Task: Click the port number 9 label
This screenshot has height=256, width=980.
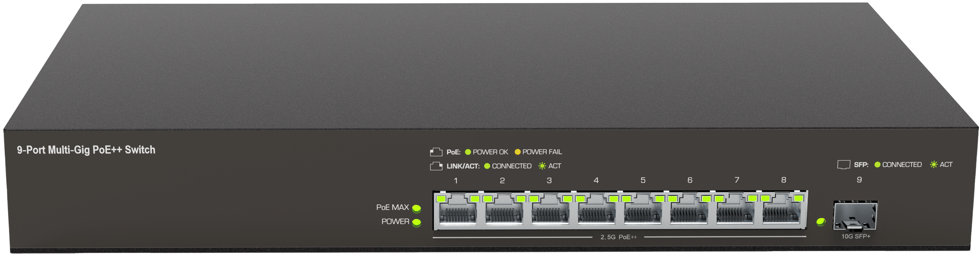Action: coord(859,180)
